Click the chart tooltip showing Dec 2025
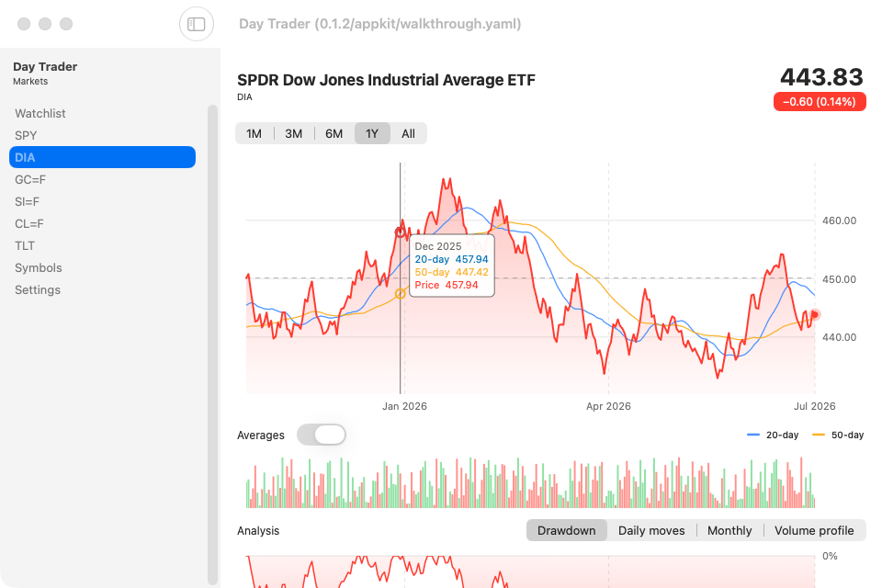This screenshot has width=882, height=588. [x=452, y=266]
